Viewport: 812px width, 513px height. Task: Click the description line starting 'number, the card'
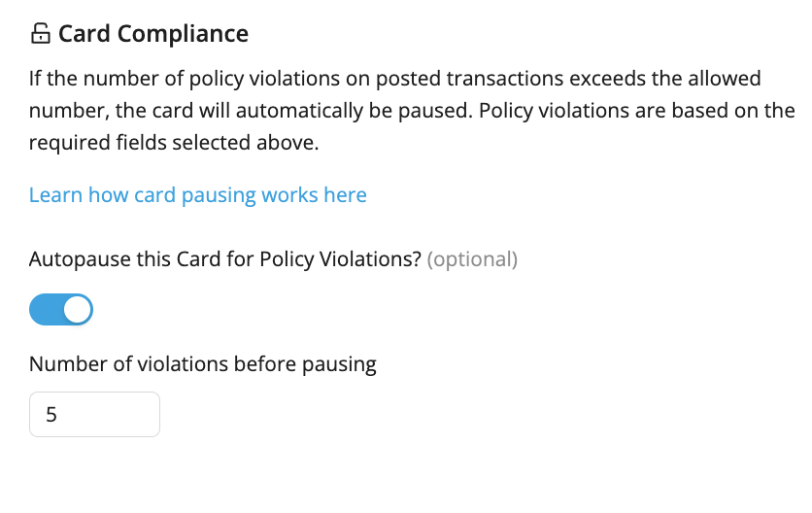412,111
